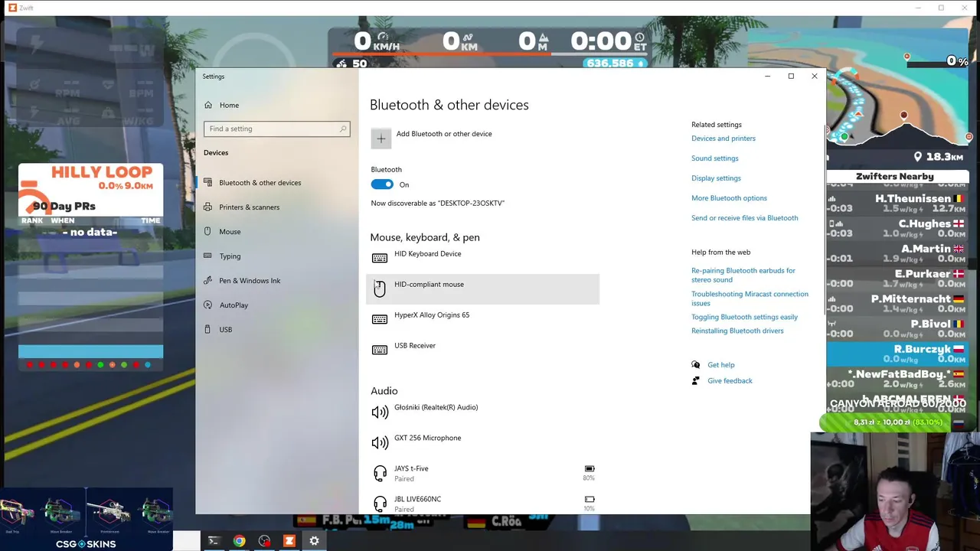
Task: Select H.Theunissen in Zwifters Nearby list
Action: 897,204
